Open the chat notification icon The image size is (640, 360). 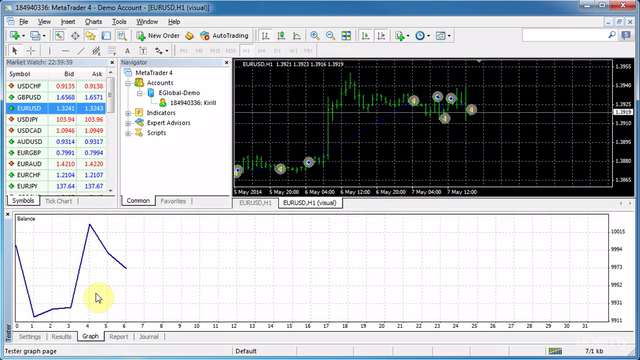tap(626, 36)
